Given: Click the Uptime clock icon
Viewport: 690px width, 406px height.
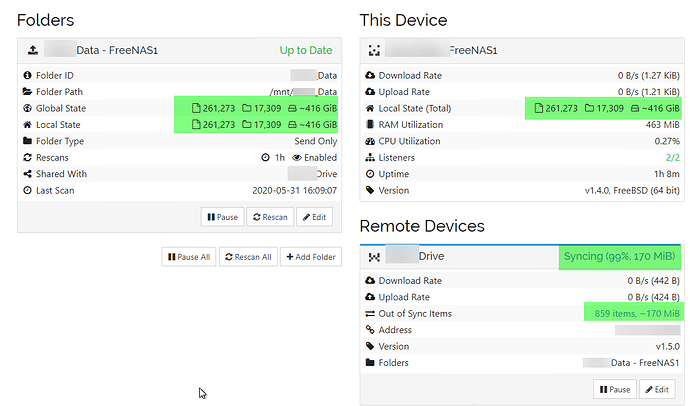Looking at the screenshot, I should point(370,174).
